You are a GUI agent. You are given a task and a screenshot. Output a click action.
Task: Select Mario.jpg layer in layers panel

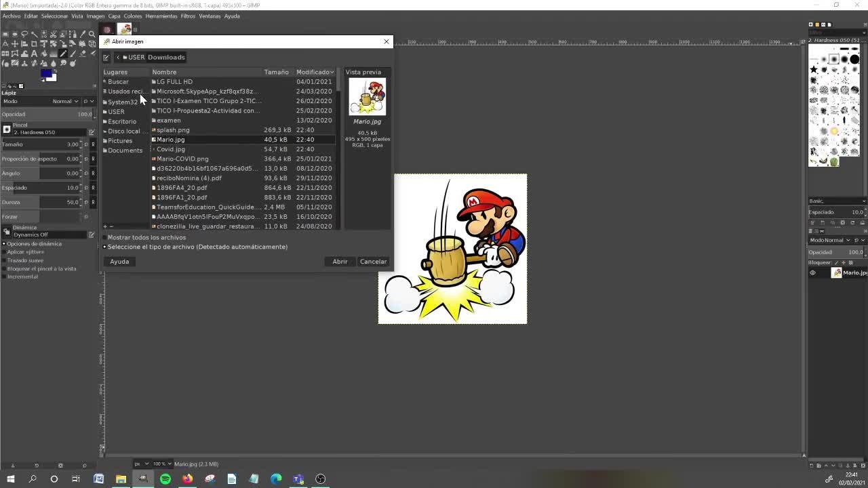(x=837, y=273)
